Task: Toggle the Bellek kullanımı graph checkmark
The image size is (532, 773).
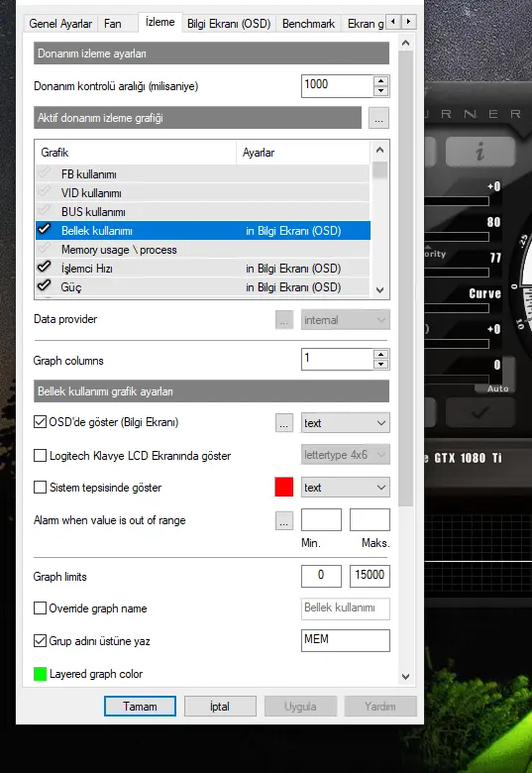Action: coord(45,229)
